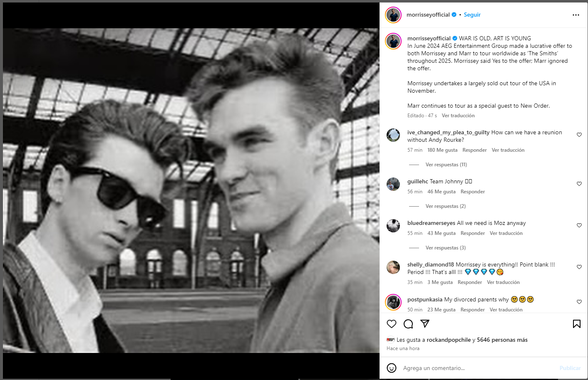Image resolution: width=588 pixels, height=380 pixels.
Task: Follow morrisseyofficial with the Seguir button
Action: click(x=472, y=15)
